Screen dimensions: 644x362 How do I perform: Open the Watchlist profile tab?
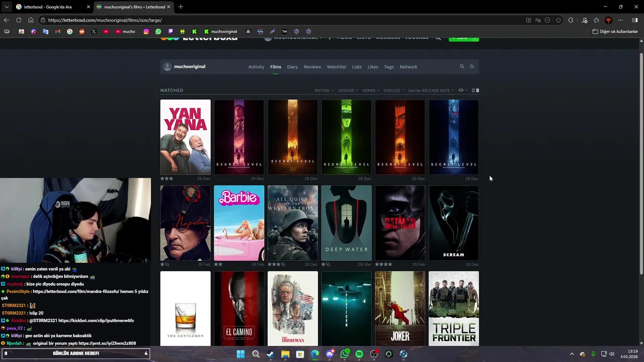(x=337, y=67)
